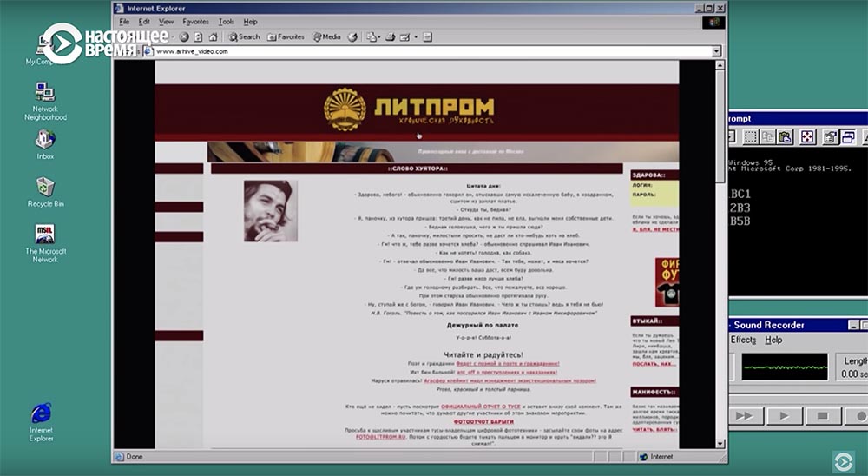Open the ОФИЦИАЛЬНЫЙ ОТЧЕТ О ТУСЕ link
This screenshot has width=868, height=476.
[x=481, y=407]
